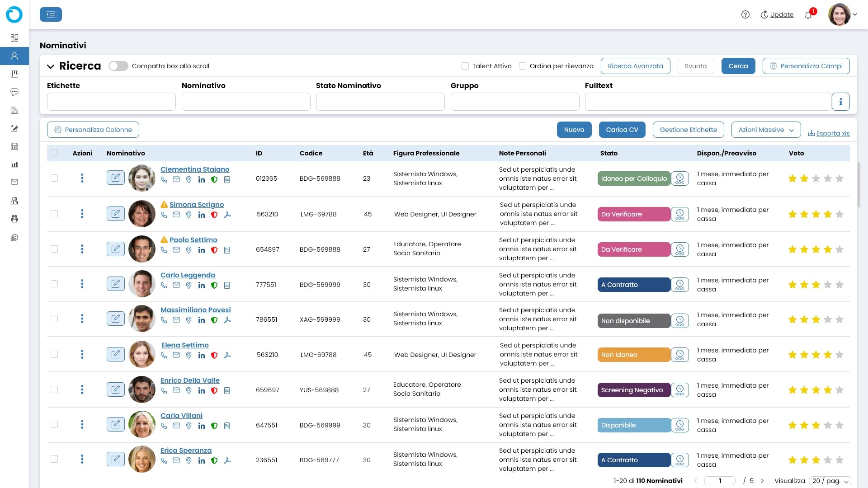The width and height of the screenshot is (868, 488).
Task: Click the location pin icon for Carla Villani
Action: tap(189, 426)
